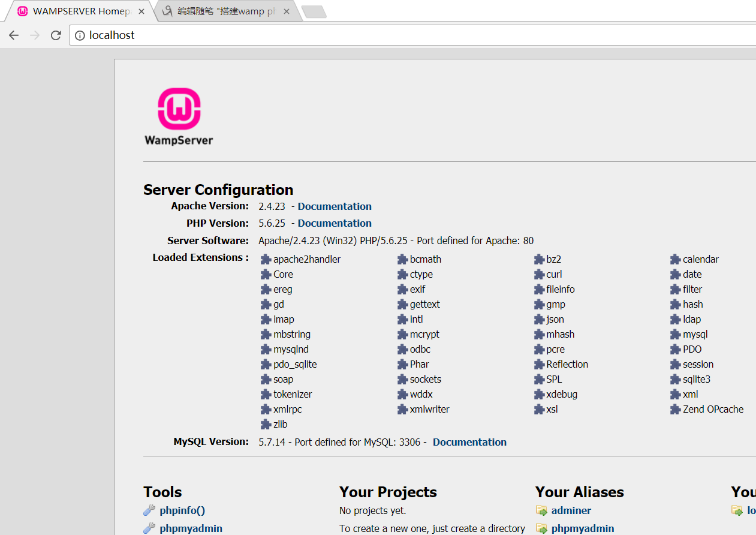Viewport: 756px width, 535px height.
Task: Click the fileinfo extension name
Action: (x=561, y=289)
